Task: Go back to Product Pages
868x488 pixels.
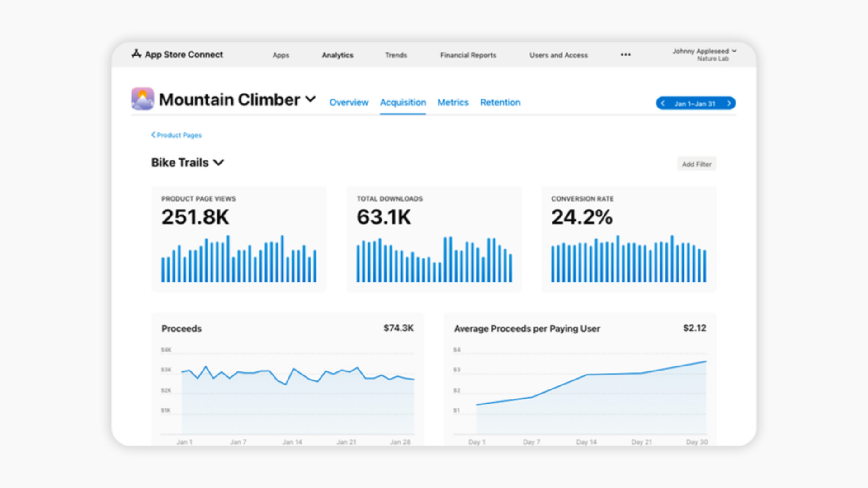Action: pos(176,135)
